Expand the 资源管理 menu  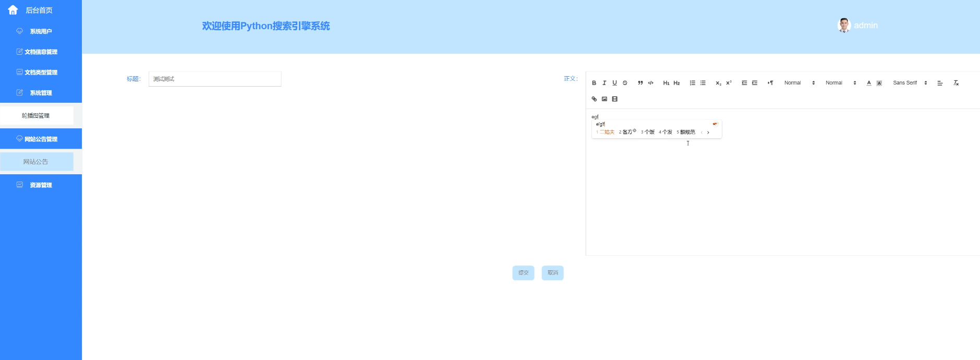(41, 185)
